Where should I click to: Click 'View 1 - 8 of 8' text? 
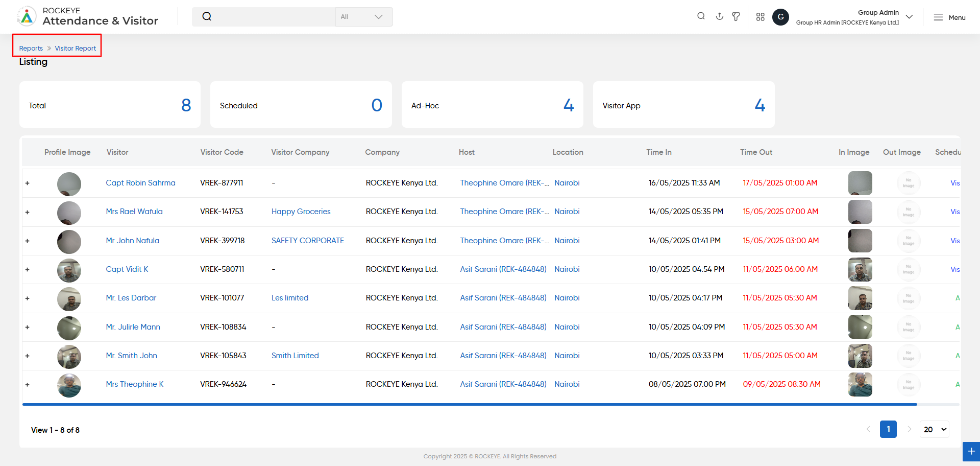55,430
